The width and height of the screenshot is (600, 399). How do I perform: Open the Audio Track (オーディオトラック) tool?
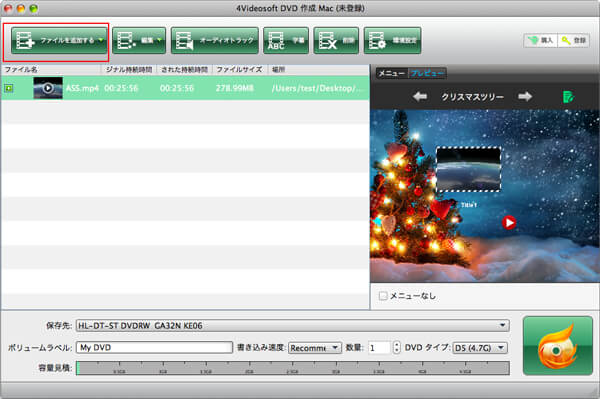[x=215, y=40]
